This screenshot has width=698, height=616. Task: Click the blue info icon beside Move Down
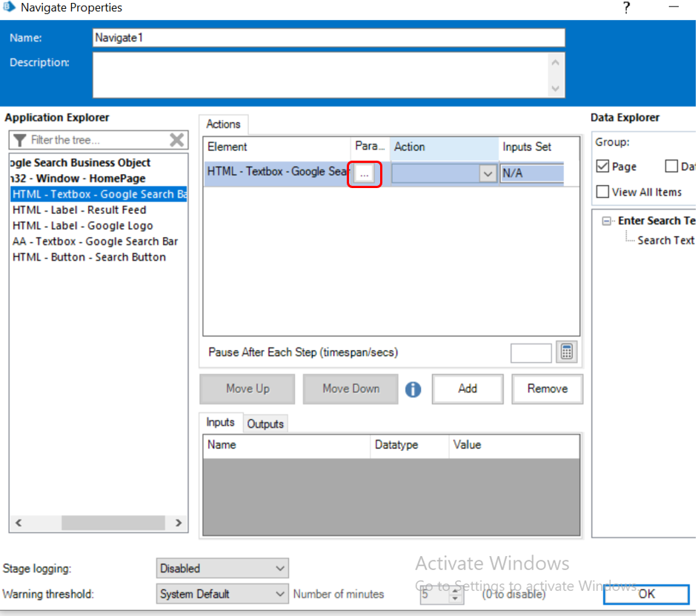pyautogui.click(x=413, y=389)
